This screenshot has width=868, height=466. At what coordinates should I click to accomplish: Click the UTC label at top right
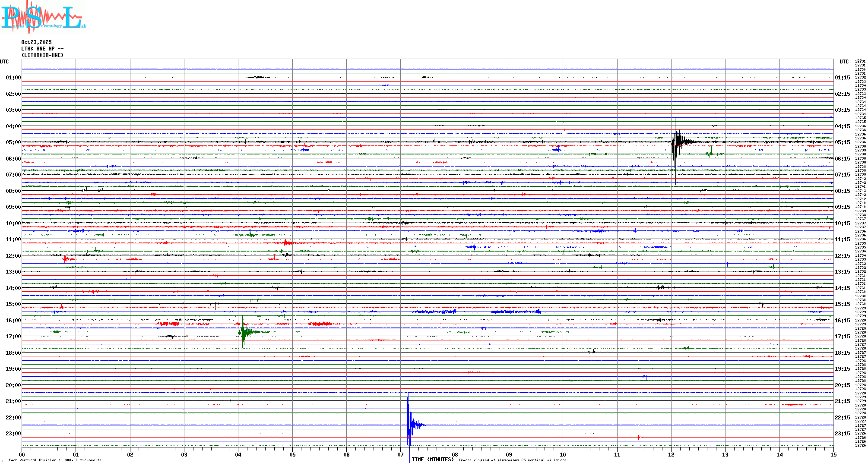tap(844, 62)
